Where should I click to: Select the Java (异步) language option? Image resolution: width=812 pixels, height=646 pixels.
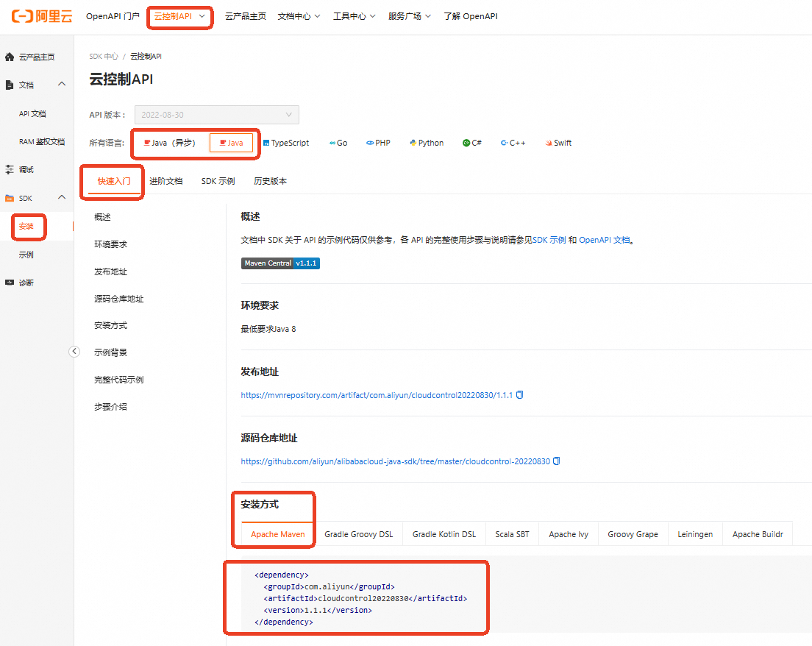pos(170,143)
